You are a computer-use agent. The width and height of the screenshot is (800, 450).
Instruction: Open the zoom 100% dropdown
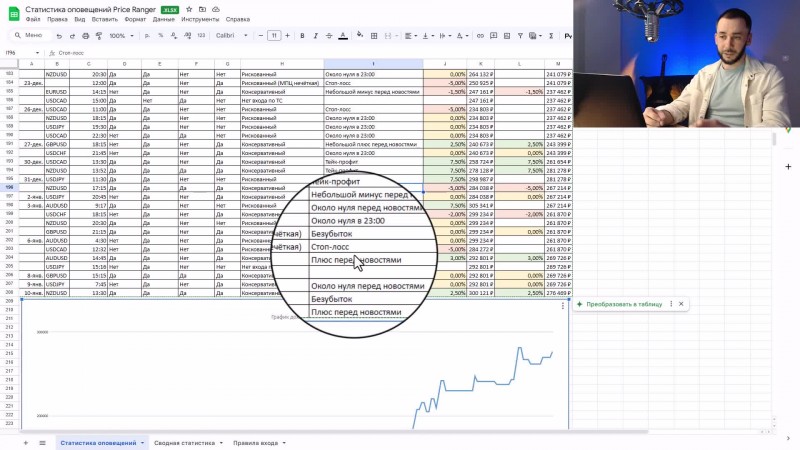click(x=121, y=36)
